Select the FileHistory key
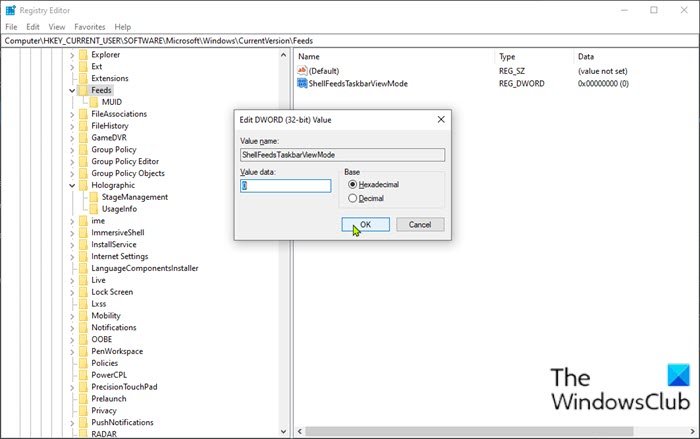This screenshot has width=700, height=439. click(x=110, y=126)
